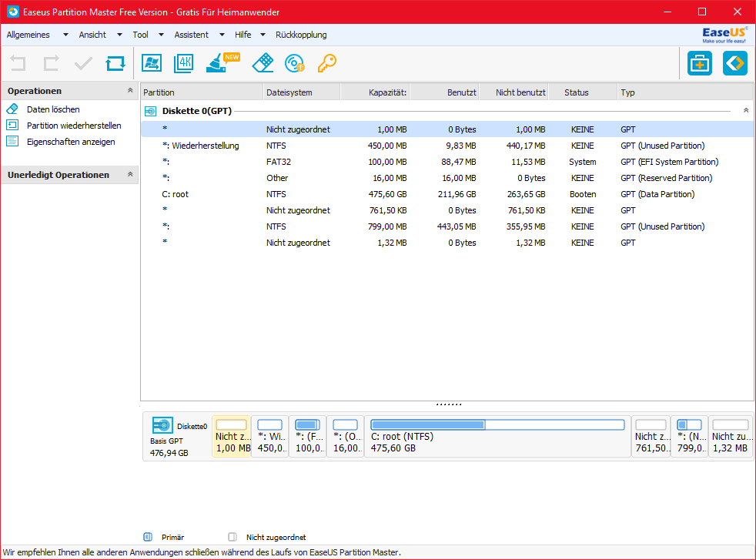Select C: root (NTFS) block in disk map
This screenshot has height=560, width=756.
pos(497,437)
